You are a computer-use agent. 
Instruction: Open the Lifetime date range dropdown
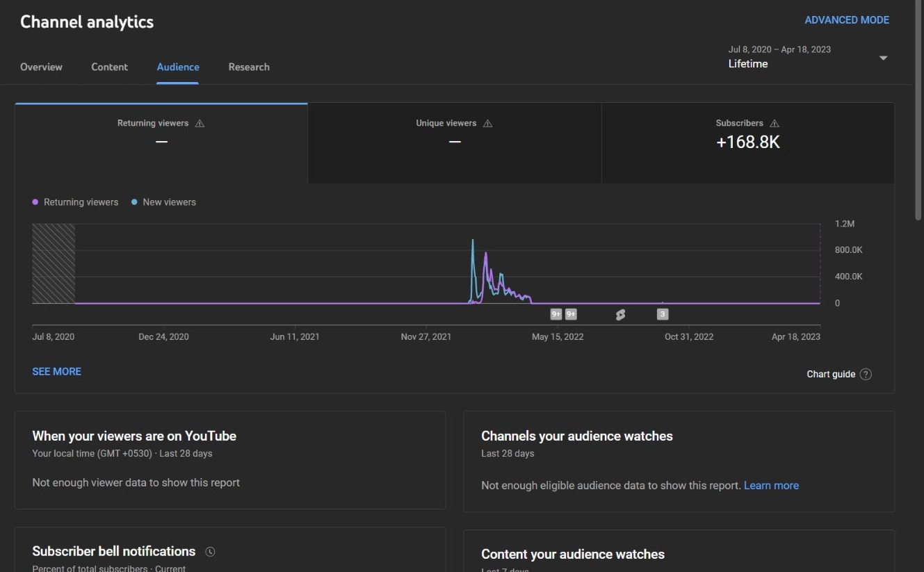click(809, 57)
